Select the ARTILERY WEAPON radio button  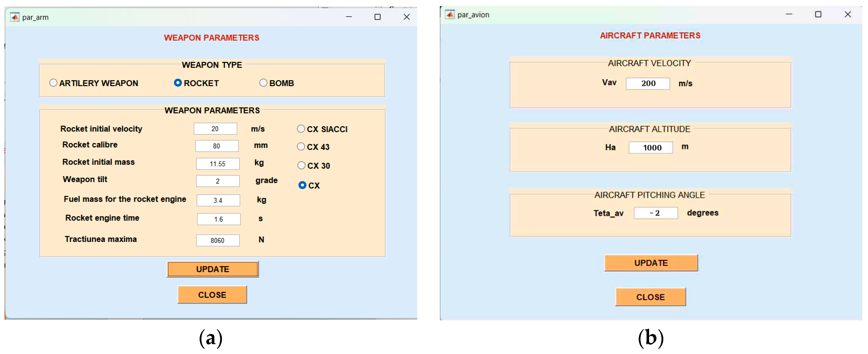point(53,83)
